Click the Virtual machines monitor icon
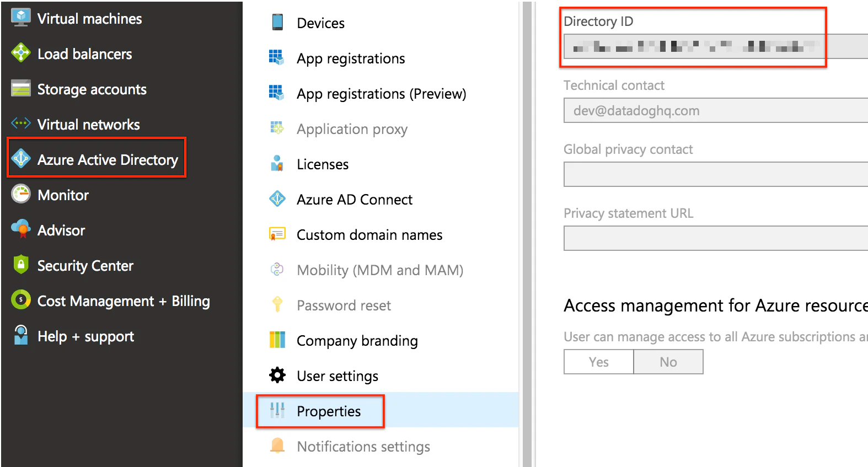Screen dimensions: 868x467 pyautogui.click(x=21, y=18)
